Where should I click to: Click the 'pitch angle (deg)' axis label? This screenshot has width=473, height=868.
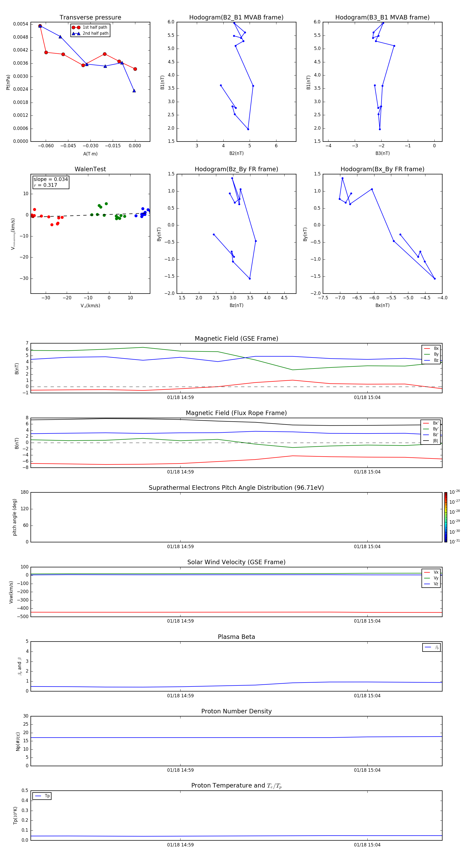pos(14,517)
